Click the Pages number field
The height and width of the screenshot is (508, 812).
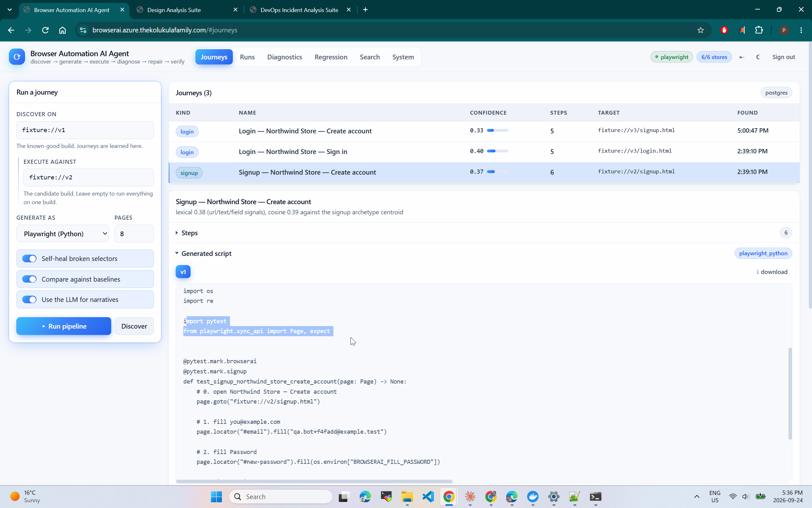pos(134,233)
